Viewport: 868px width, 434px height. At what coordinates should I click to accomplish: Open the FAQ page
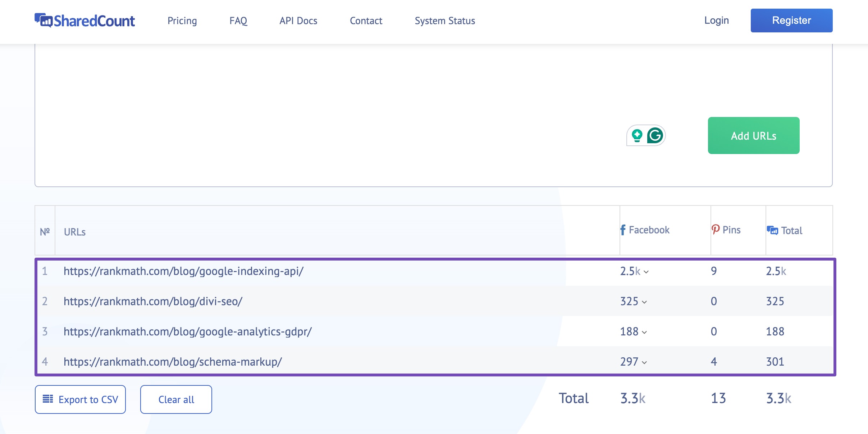click(x=238, y=21)
